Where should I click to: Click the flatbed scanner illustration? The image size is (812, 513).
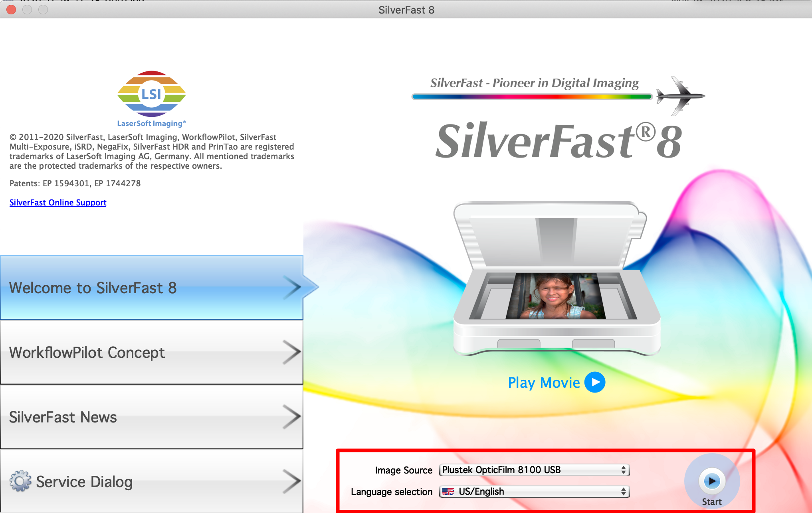[x=556, y=279]
